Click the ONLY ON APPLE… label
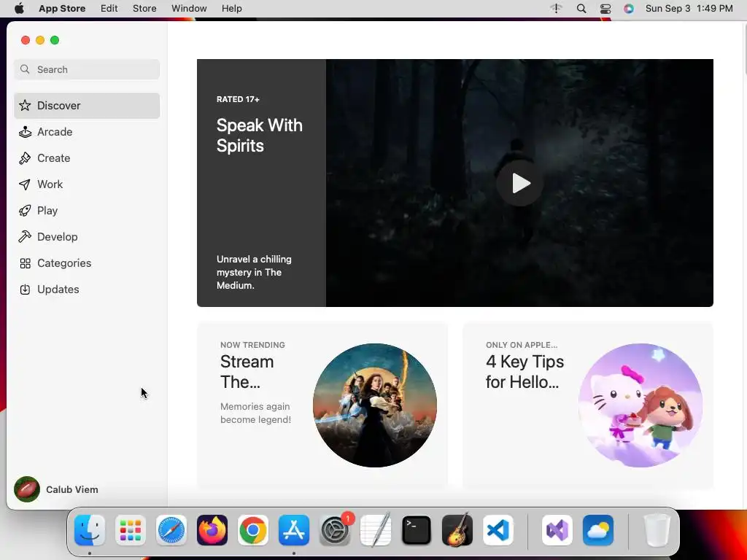This screenshot has width=747, height=560. pyautogui.click(x=522, y=345)
